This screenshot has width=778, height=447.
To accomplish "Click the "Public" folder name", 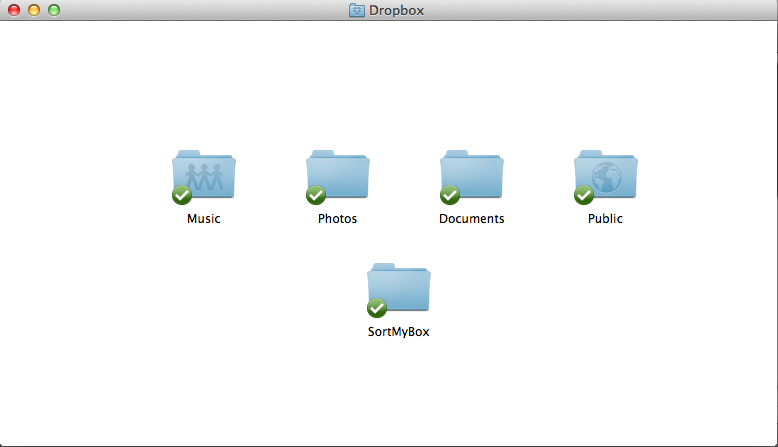I will pos(605,219).
